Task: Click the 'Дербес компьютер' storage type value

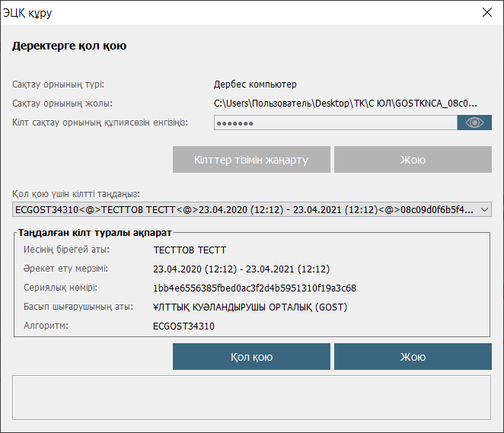Action: click(x=255, y=84)
